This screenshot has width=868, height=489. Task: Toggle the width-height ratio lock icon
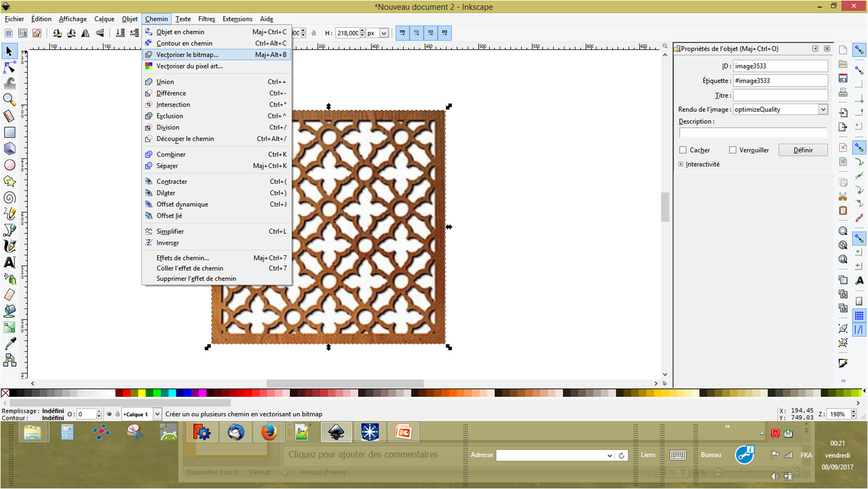[314, 33]
